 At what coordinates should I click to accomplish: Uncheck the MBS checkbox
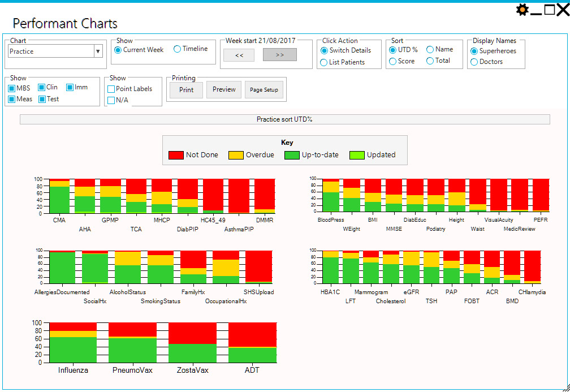tap(11, 88)
